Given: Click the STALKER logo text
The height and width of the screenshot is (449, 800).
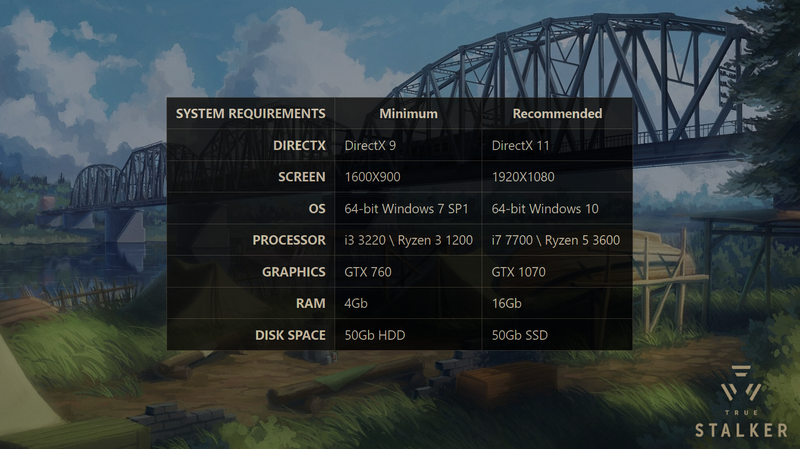Looking at the screenshot, I should click(x=741, y=430).
